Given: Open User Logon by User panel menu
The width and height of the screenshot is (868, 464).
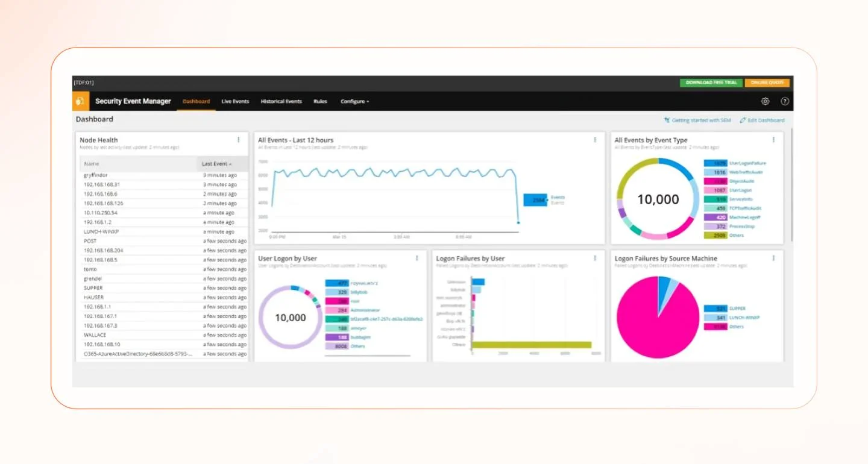Looking at the screenshot, I should (417, 257).
